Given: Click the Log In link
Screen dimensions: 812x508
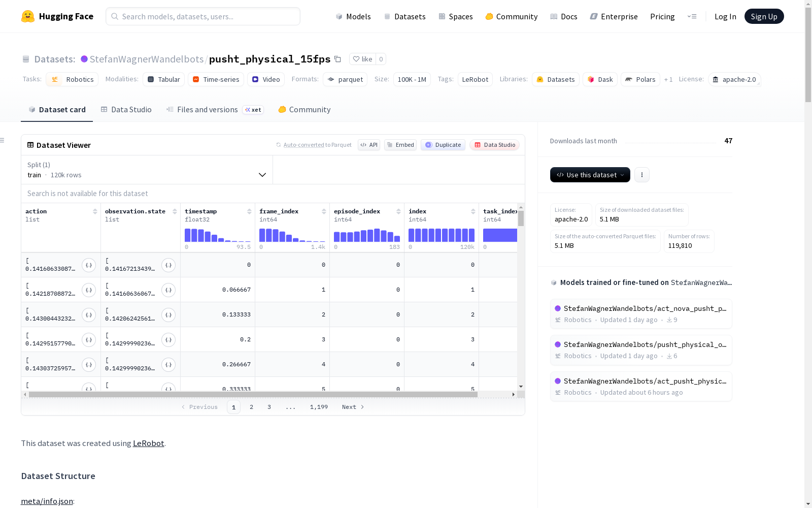Looking at the screenshot, I should (725, 16).
